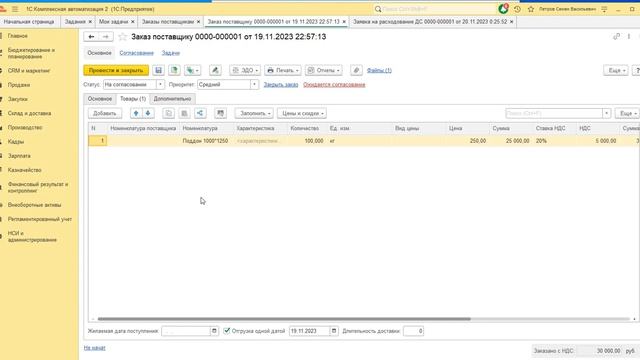Open the Заполнить dropdown
This screenshot has height=360, width=640.
(x=254, y=113)
